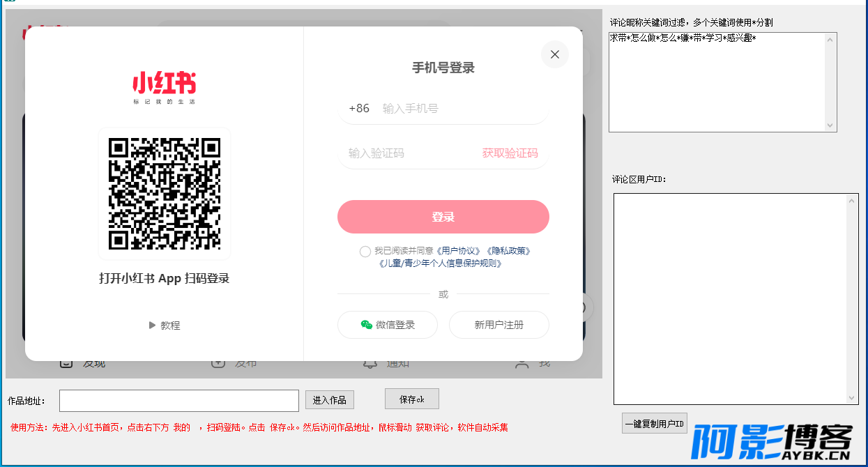Click the 手机号登录 heading
The height and width of the screenshot is (467, 868).
443,68
